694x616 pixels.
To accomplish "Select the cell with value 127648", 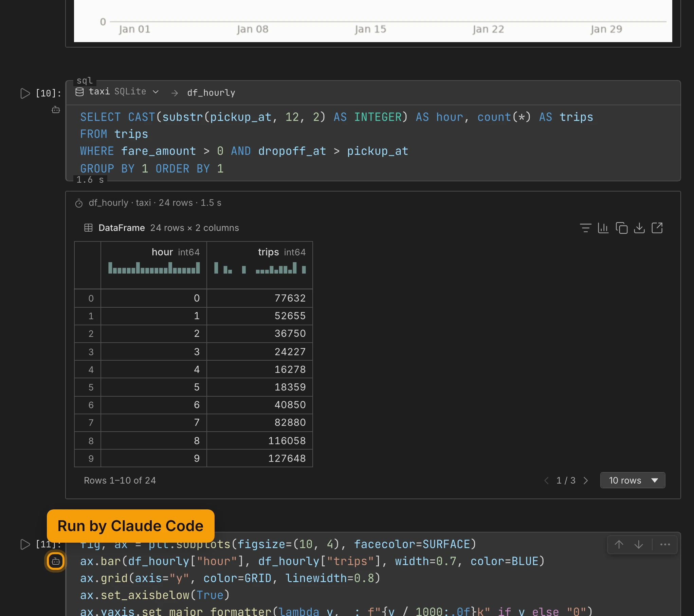I will tap(260, 458).
